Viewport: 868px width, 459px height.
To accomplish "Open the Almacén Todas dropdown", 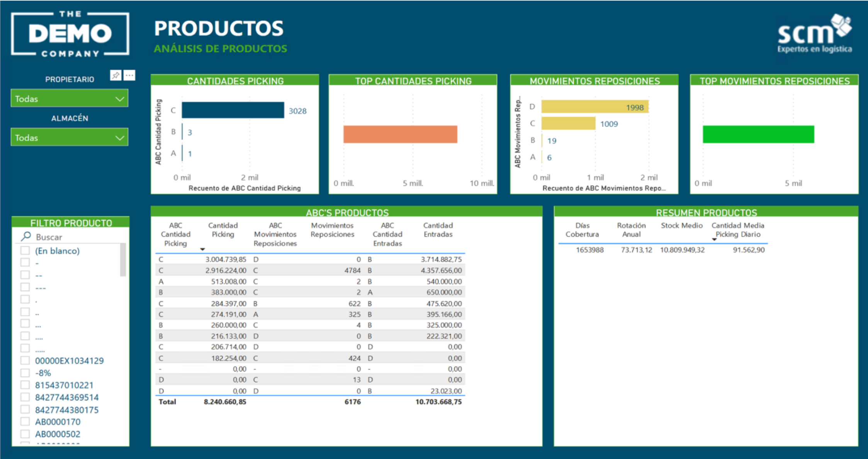I will point(70,137).
